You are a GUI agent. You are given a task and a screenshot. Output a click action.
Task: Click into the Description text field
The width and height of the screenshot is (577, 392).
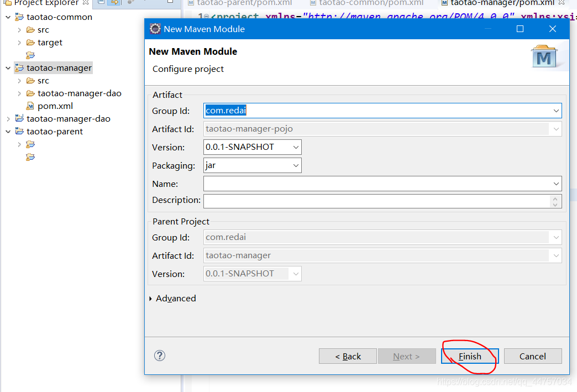[377, 201]
